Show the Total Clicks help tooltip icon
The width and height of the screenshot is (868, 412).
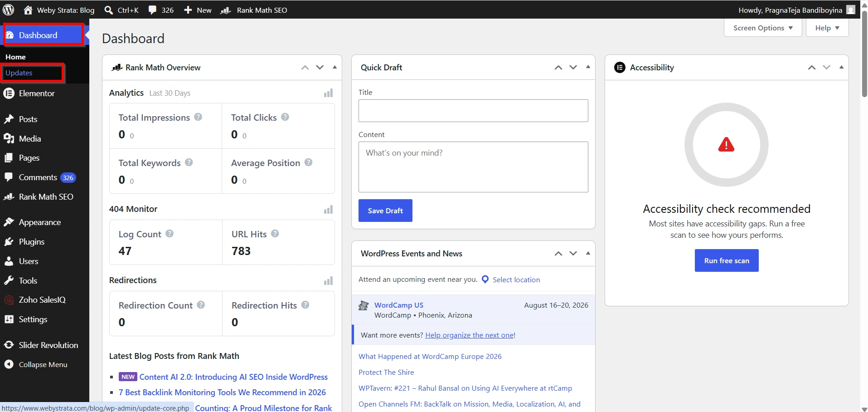coord(285,117)
